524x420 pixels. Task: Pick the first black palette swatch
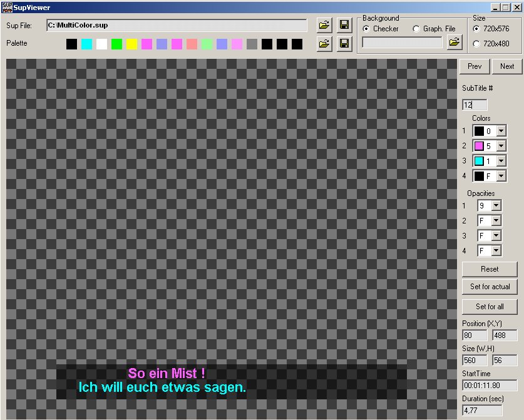click(x=71, y=44)
